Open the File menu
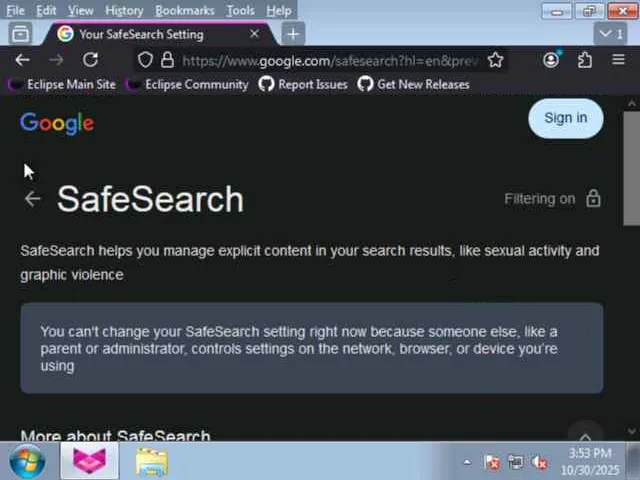The width and height of the screenshot is (640, 480). pos(15,10)
